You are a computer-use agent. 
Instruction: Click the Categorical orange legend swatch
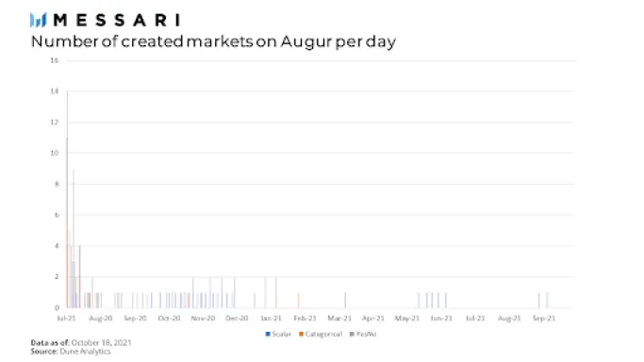coord(301,334)
